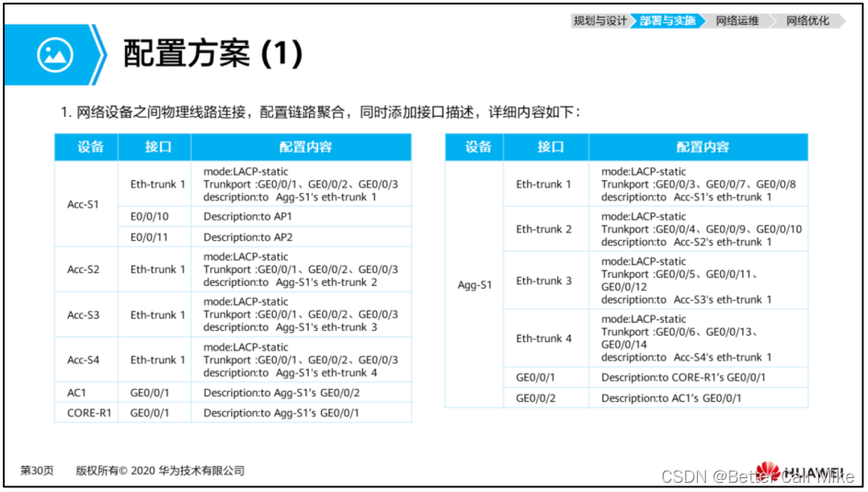Click the Eth-trunk 3 interface cell
This screenshot has width=868, height=492.
(x=546, y=280)
